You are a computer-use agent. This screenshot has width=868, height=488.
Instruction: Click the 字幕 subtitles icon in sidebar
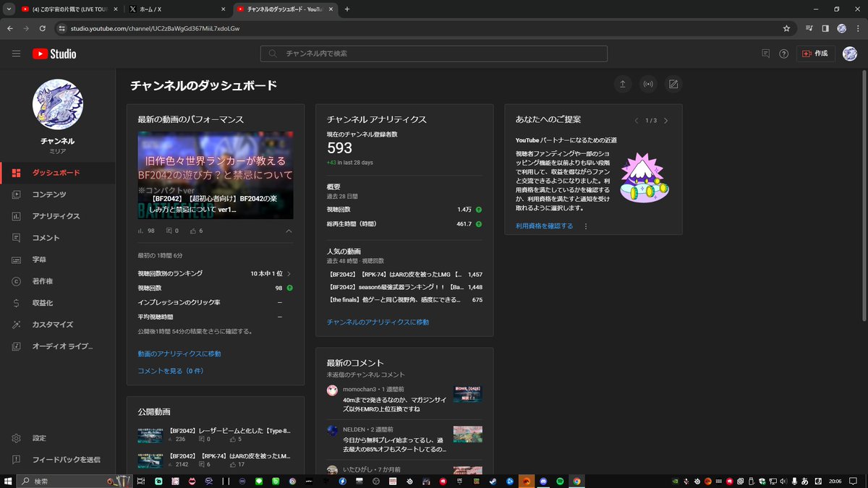16,259
